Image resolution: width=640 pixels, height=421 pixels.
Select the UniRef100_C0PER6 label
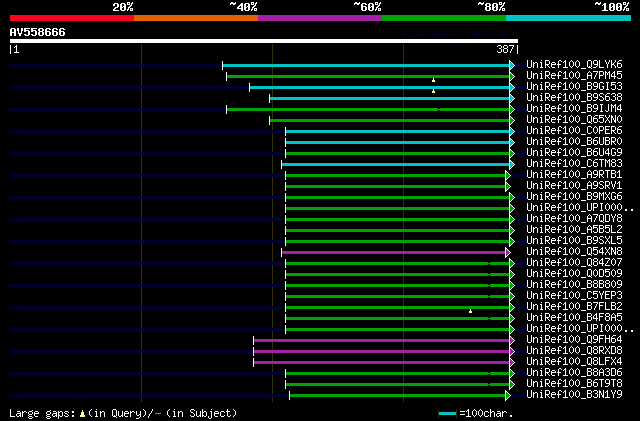pos(574,131)
